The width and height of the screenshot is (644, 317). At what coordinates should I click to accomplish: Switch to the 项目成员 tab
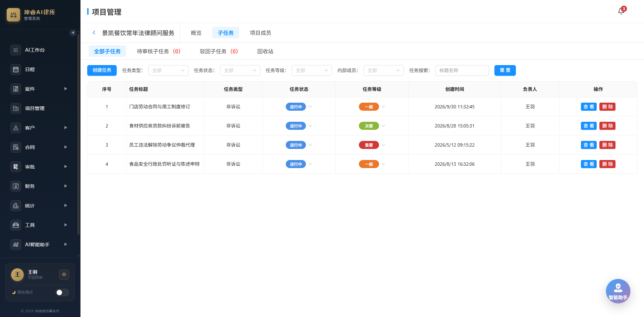260,33
